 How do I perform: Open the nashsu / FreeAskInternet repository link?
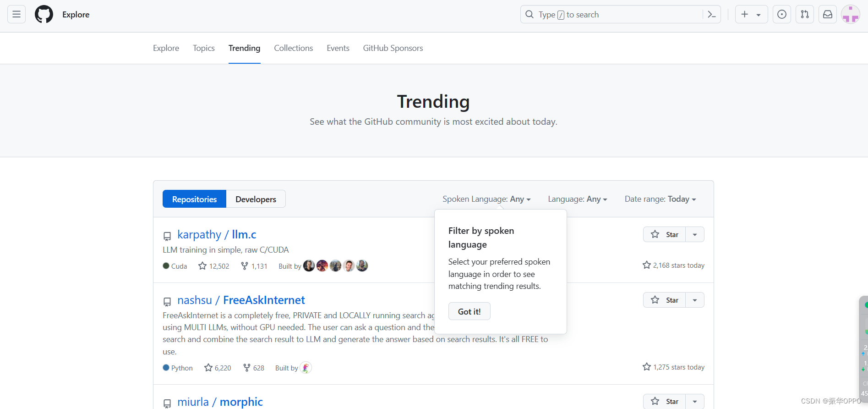click(x=241, y=300)
